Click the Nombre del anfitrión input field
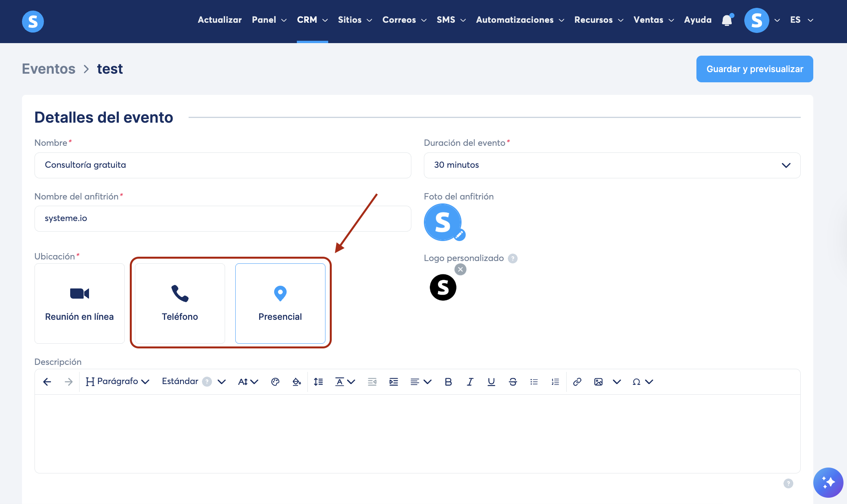Viewport: 847px width, 504px height. tap(223, 219)
